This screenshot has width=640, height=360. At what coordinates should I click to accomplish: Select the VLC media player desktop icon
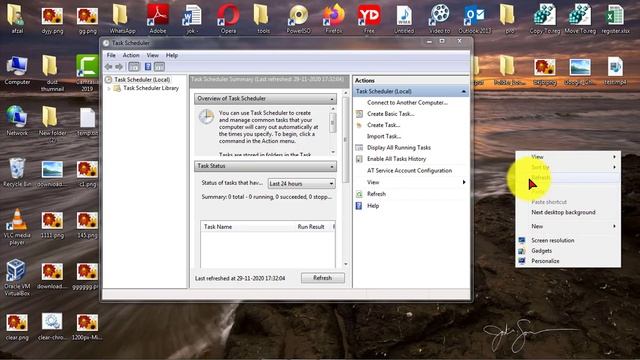17,220
